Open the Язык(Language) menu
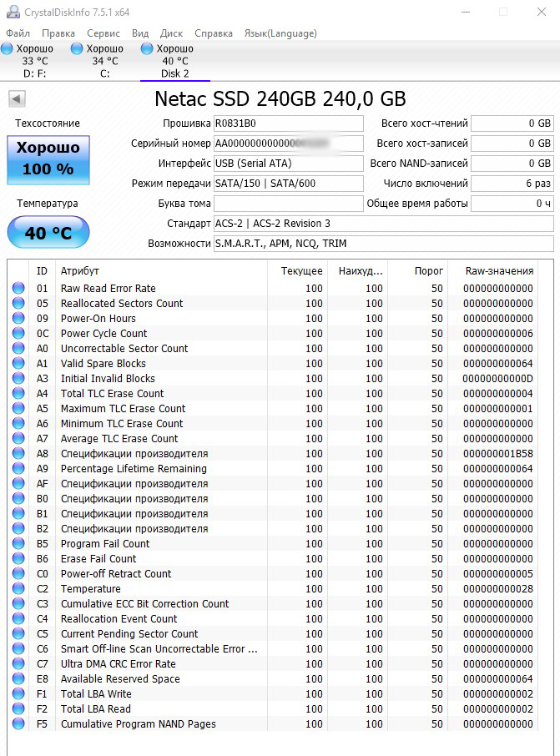 pos(280,33)
